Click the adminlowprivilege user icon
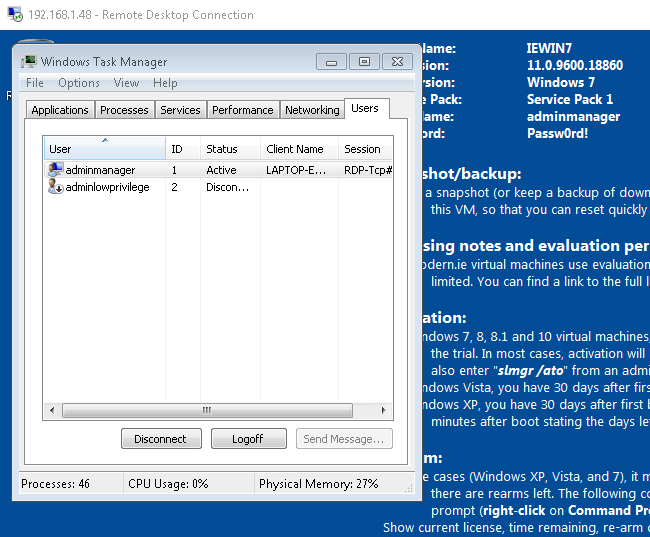650x537 pixels. tap(56, 187)
